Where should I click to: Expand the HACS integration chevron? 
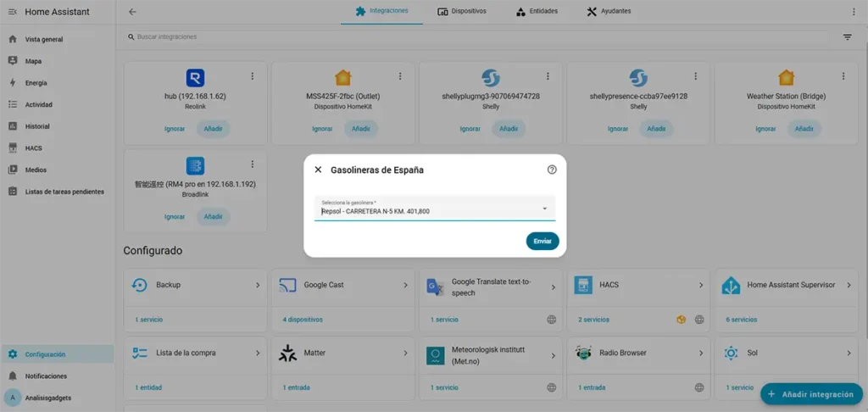[701, 285]
